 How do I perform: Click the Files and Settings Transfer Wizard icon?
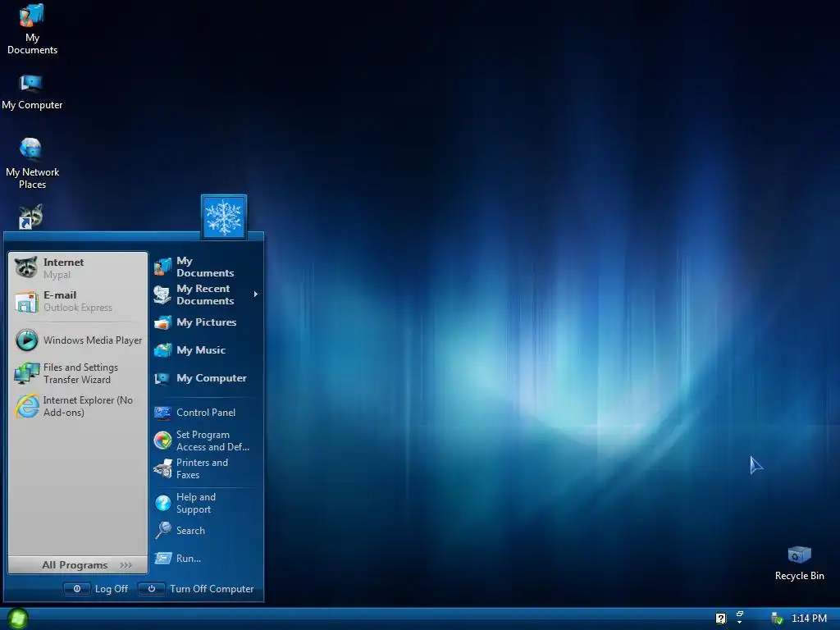point(26,373)
